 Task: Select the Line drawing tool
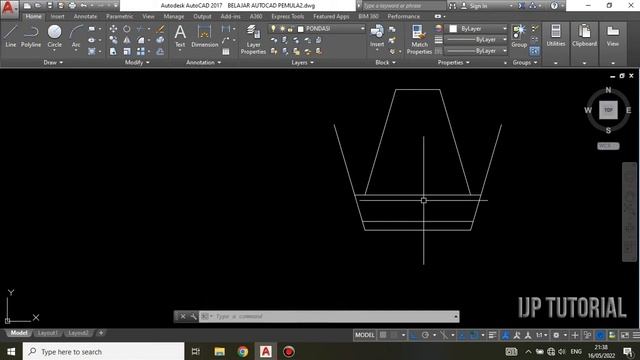pyautogui.click(x=11, y=36)
